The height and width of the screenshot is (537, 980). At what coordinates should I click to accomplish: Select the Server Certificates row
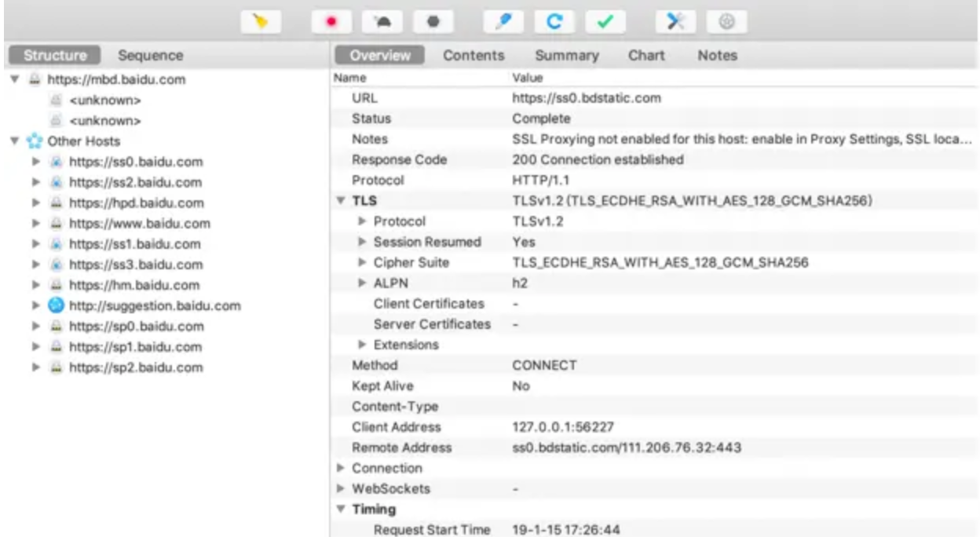pyautogui.click(x=656, y=324)
